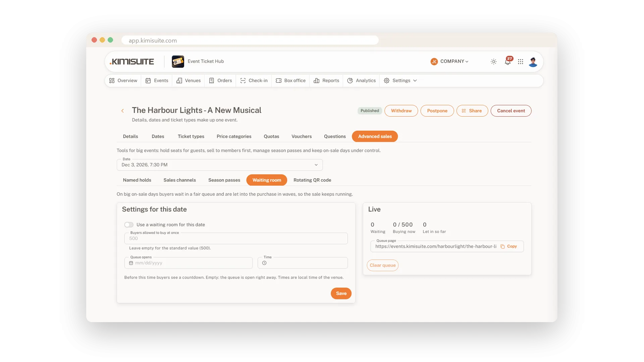Click the Clear queue button
The height and width of the screenshot is (362, 644).
[383, 265]
